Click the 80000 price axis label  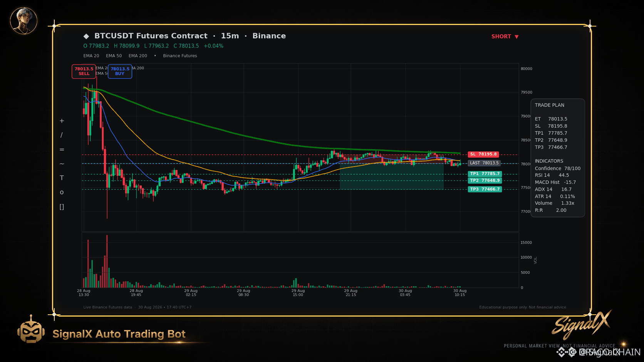click(x=527, y=69)
